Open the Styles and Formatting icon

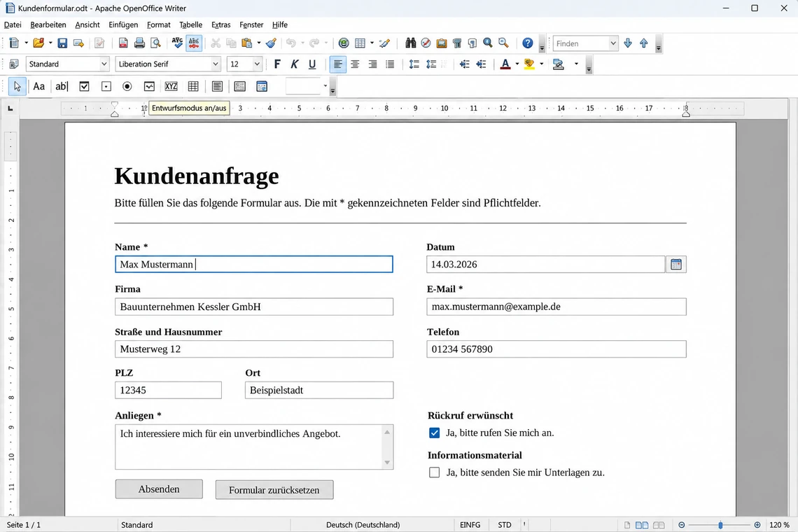[x=14, y=64]
